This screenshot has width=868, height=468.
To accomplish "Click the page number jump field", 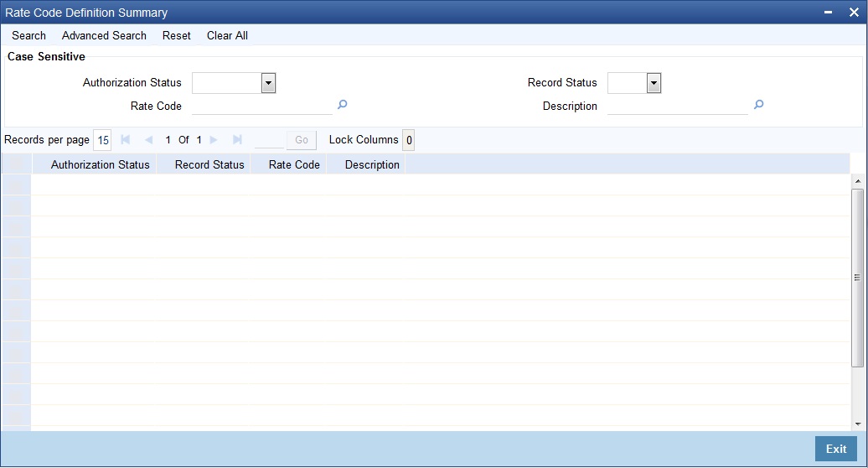I will click(x=269, y=140).
